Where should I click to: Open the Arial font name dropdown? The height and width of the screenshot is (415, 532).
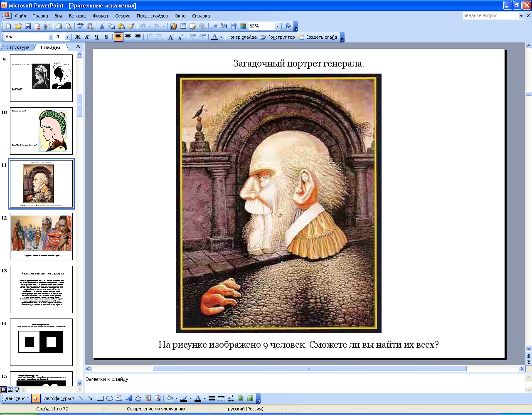pyautogui.click(x=51, y=37)
